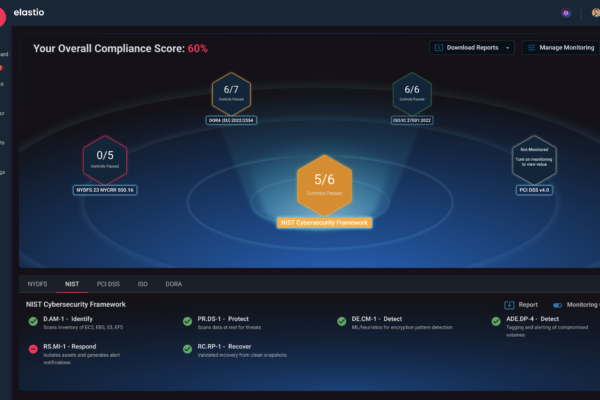Click the NYDFS 0/5 hexagon badge
Viewport: 600px width, 400px height.
point(105,161)
